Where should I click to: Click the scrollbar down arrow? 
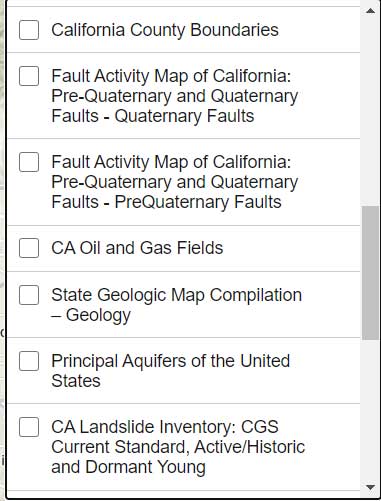pos(370,487)
